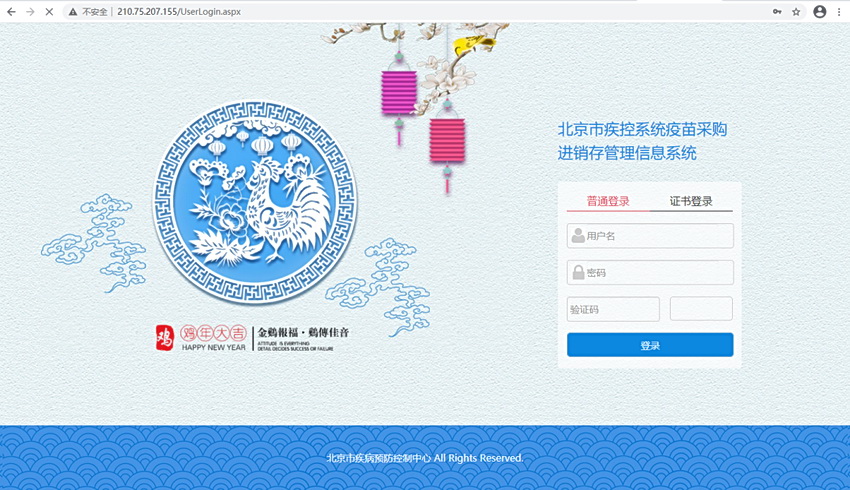Go back using browser back arrow

[x=11, y=11]
